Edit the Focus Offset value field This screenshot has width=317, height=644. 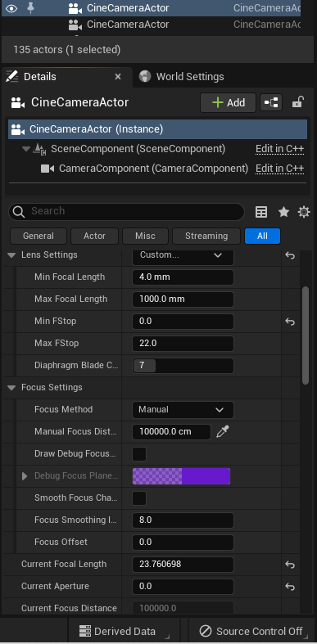coord(183,543)
